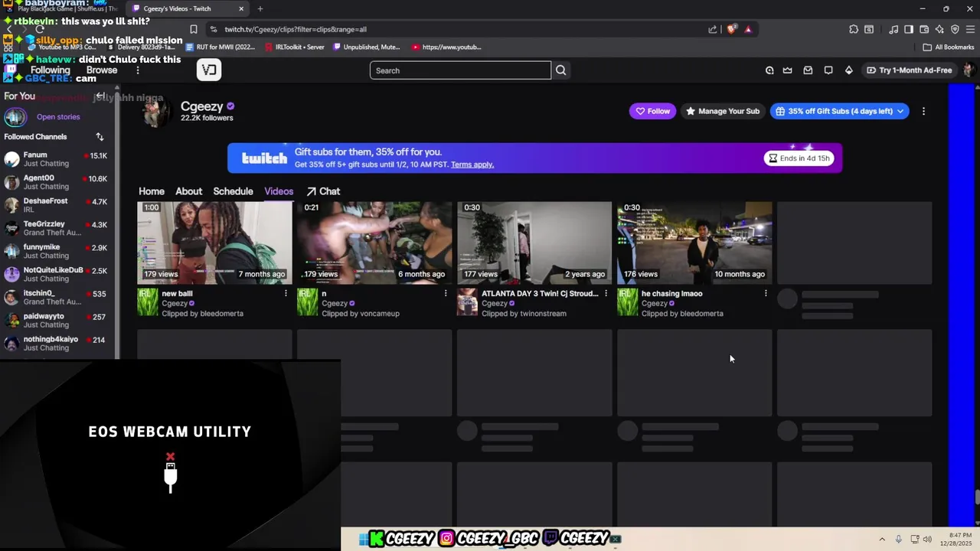Click the taskbar microphone icon
Image resolution: width=980 pixels, height=551 pixels.
click(898, 539)
